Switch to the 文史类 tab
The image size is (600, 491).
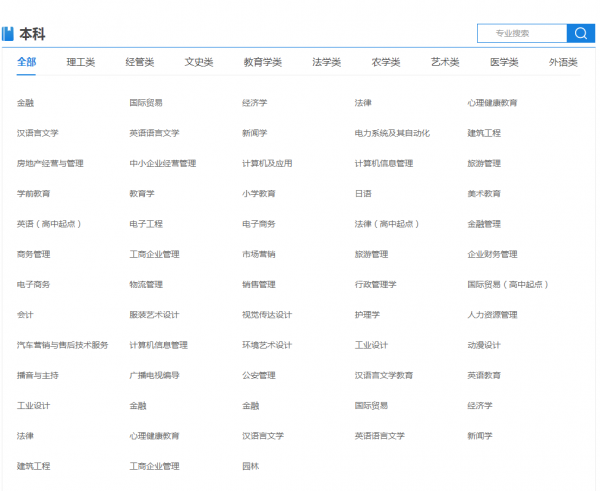point(199,62)
